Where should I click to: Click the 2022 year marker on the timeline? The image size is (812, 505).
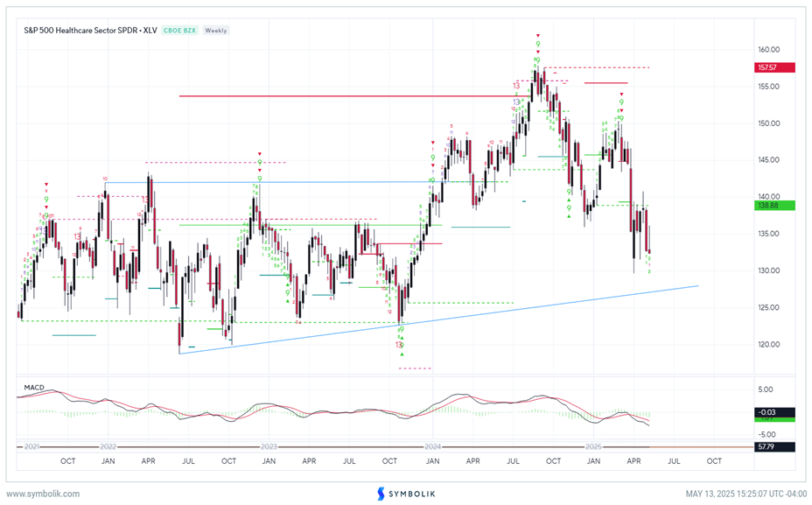pyautogui.click(x=108, y=446)
